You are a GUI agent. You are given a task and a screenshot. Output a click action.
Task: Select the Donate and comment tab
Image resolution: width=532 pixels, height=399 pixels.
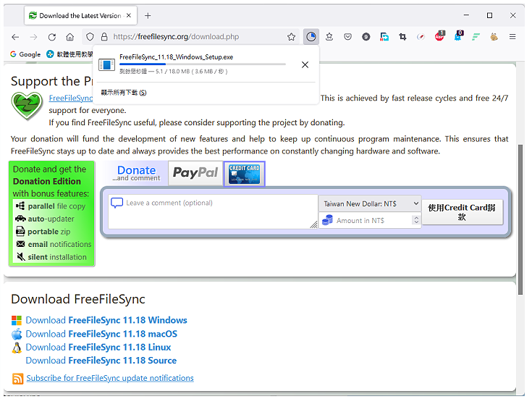click(136, 173)
